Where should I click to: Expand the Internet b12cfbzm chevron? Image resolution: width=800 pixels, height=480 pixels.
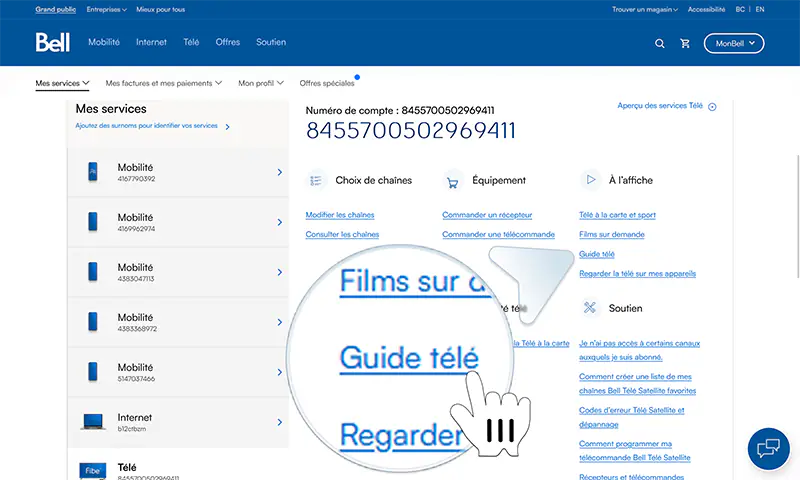280,422
